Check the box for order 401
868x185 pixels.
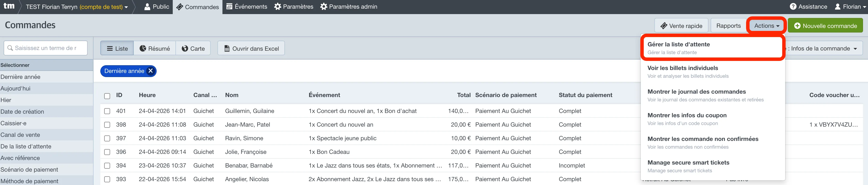point(107,111)
